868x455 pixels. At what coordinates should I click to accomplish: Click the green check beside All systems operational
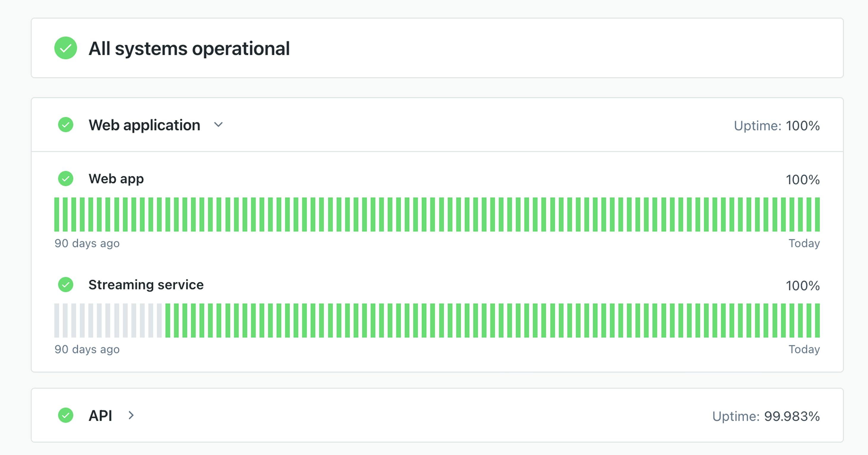pyautogui.click(x=66, y=48)
